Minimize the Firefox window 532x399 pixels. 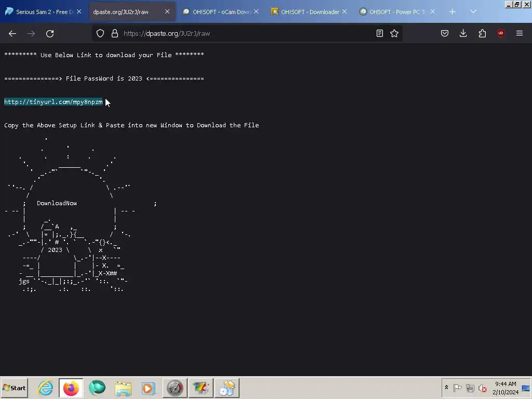pos(508,5)
